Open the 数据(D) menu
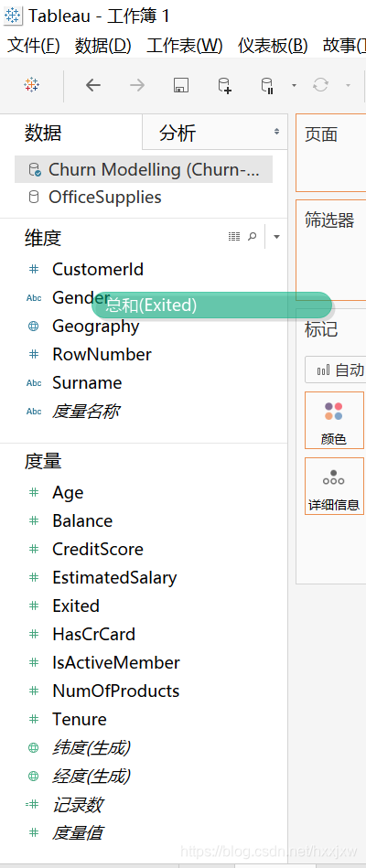 pyautogui.click(x=103, y=46)
